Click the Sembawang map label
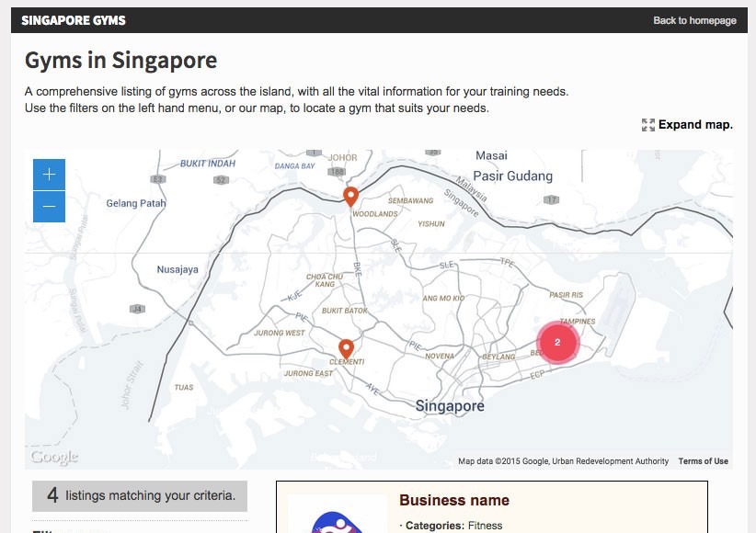756x533 pixels. [x=411, y=200]
